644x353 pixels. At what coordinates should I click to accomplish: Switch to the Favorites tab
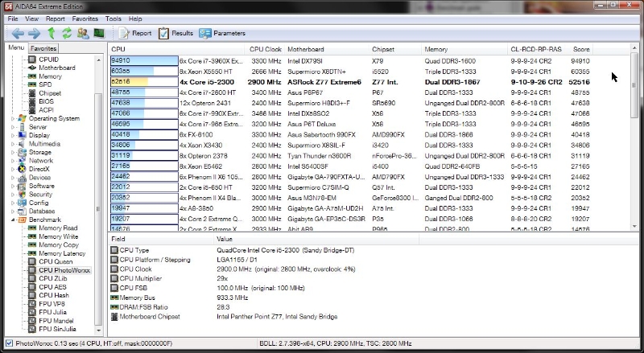click(x=43, y=48)
